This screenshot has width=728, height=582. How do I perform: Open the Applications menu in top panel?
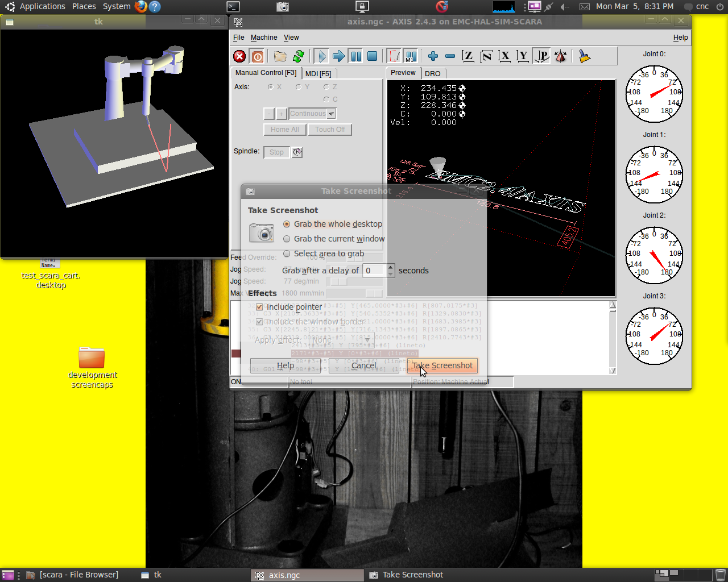42,6
